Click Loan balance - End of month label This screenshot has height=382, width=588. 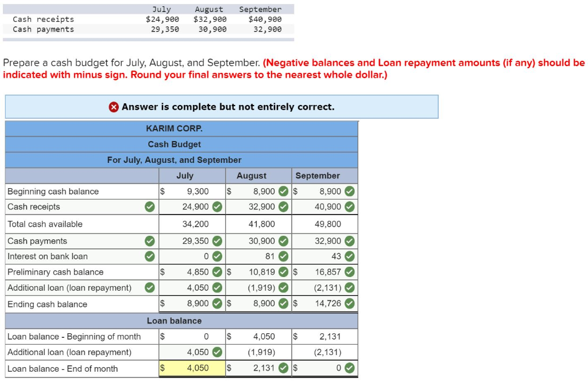tap(63, 368)
